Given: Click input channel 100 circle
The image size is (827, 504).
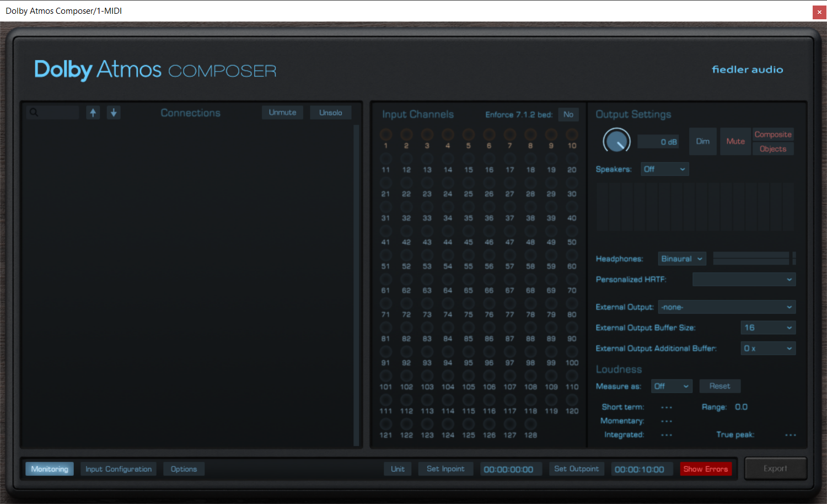Looking at the screenshot, I should point(572,351).
